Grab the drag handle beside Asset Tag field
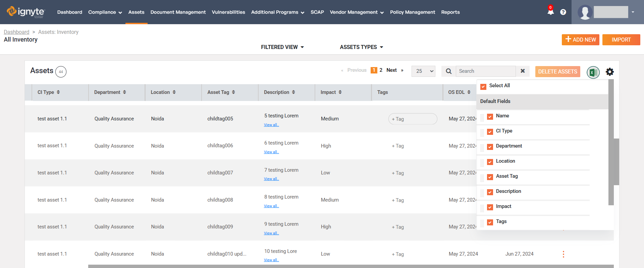 482,178
